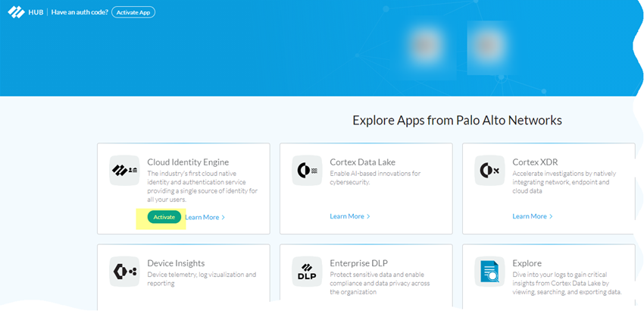Click the Palo Alto Networks logo
This screenshot has height=311, width=644.
point(16,12)
